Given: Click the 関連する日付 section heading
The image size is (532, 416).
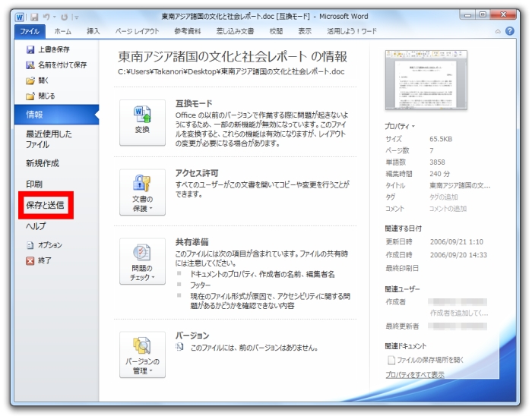Looking at the screenshot, I should (x=403, y=228).
